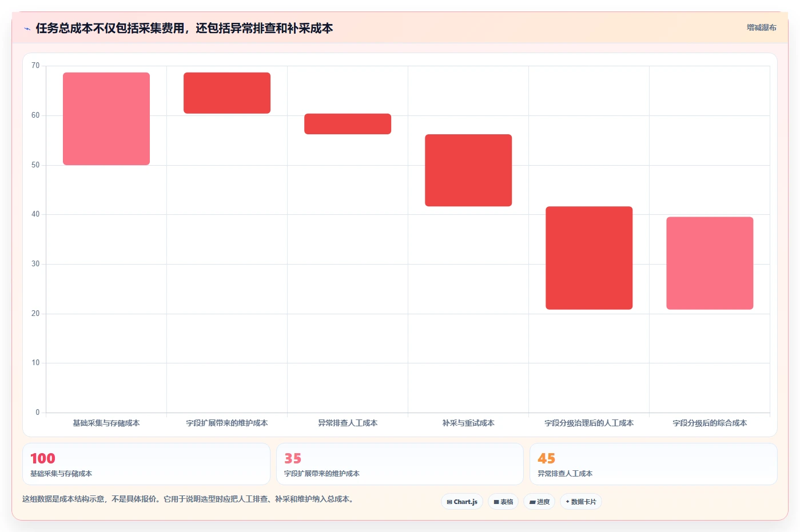Viewport: 800px width, 532px height.
Task: Click the 基础采集与存储成本 bar in chart
Action: point(106,119)
